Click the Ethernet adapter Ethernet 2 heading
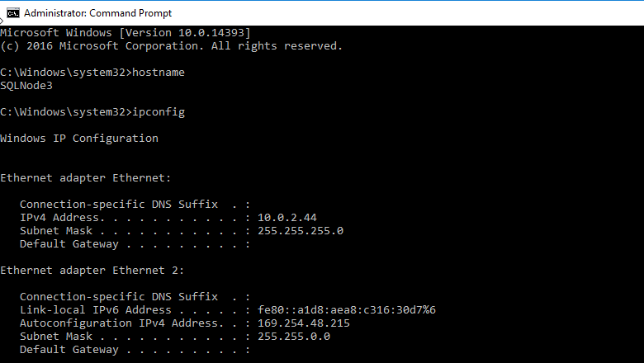Image resolution: width=644 pixels, height=363 pixels. click(x=92, y=271)
